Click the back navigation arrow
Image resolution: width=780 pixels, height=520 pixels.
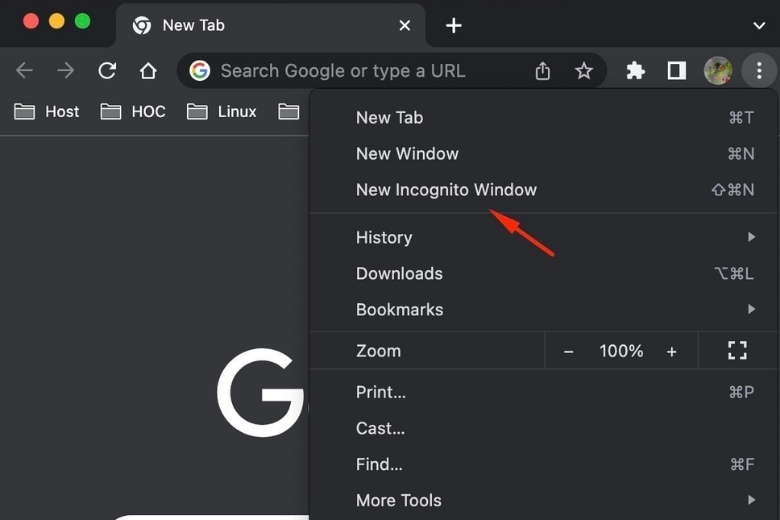pos(24,71)
